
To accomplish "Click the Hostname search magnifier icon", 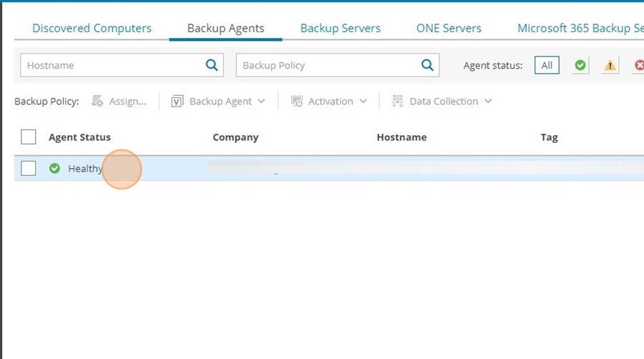I will coord(212,65).
